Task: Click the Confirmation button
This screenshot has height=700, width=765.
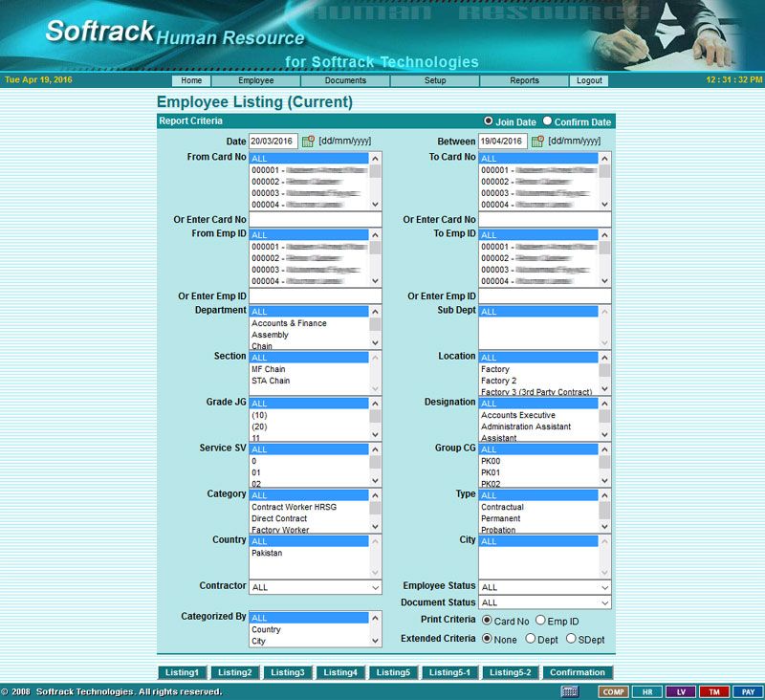Action: pos(578,672)
